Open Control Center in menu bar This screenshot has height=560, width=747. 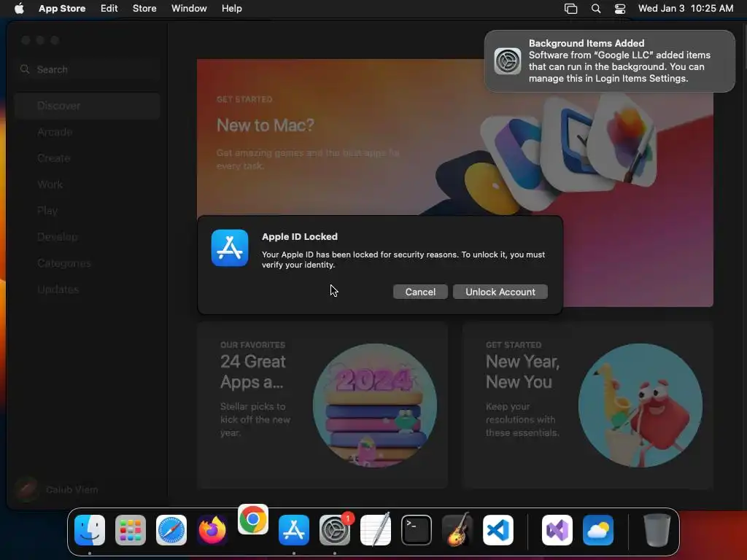click(x=620, y=9)
